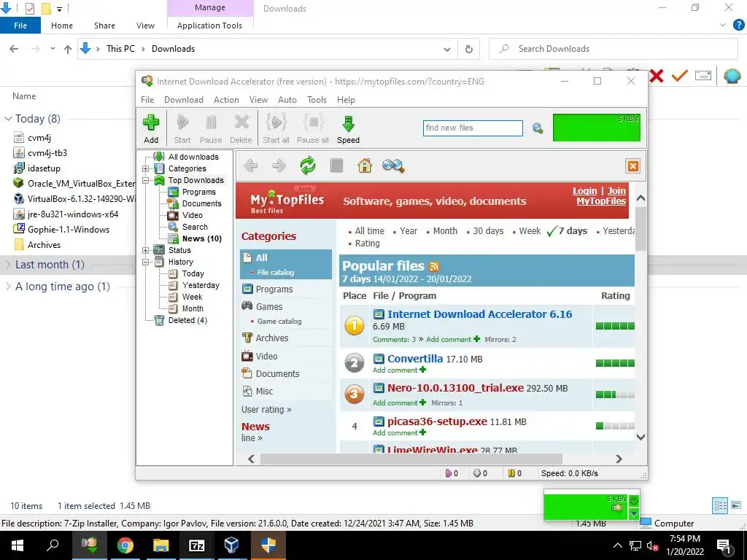This screenshot has height=560, width=747.
Task: Collapse the History tree node
Action: [x=145, y=262]
